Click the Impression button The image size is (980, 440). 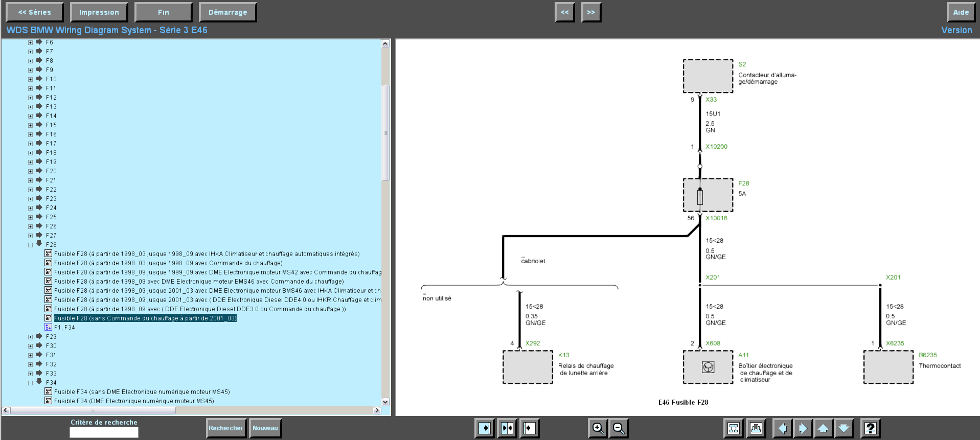click(99, 12)
